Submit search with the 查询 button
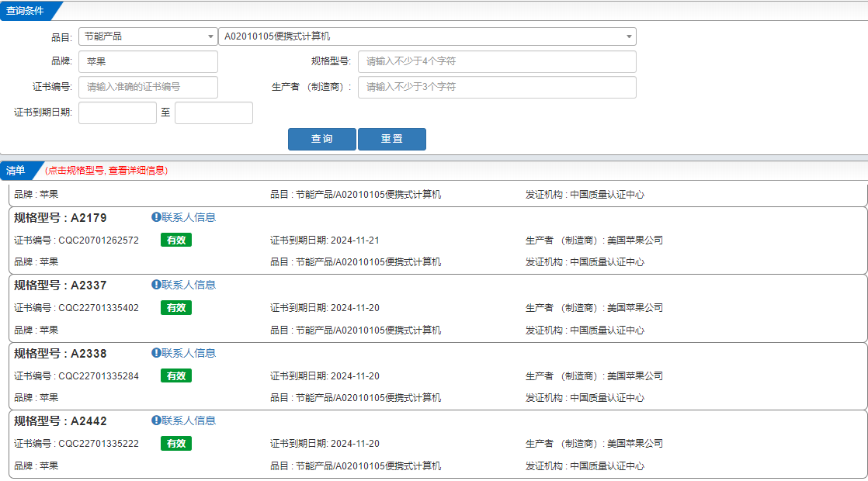Viewport: 868px width, 481px height. [321, 139]
